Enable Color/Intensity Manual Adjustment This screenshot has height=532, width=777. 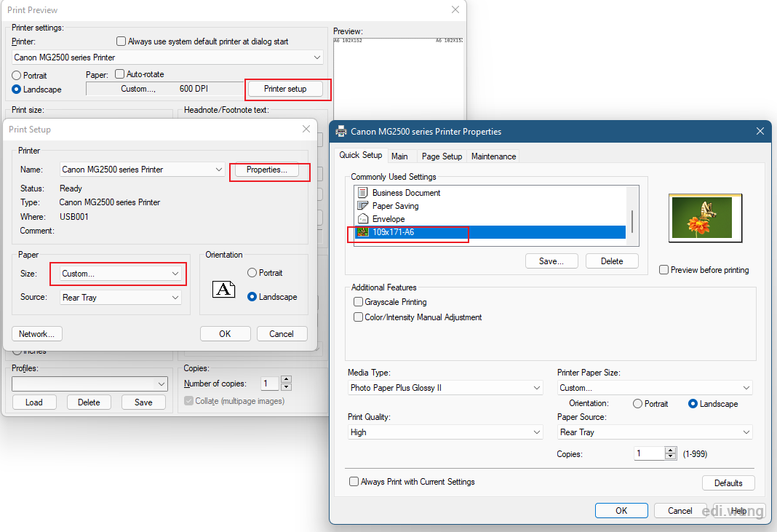click(x=358, y=317)
